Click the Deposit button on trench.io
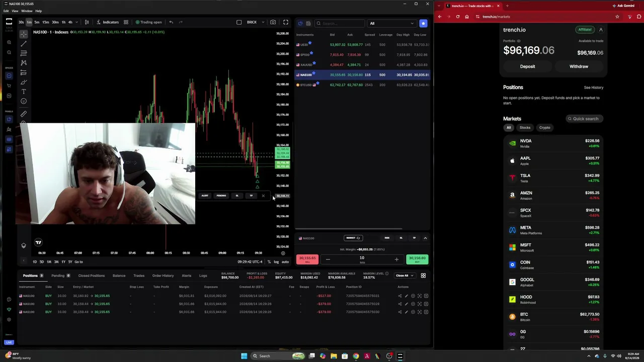Image resolution: width=644 pixels, height=362 pixels. click(527, 66)
